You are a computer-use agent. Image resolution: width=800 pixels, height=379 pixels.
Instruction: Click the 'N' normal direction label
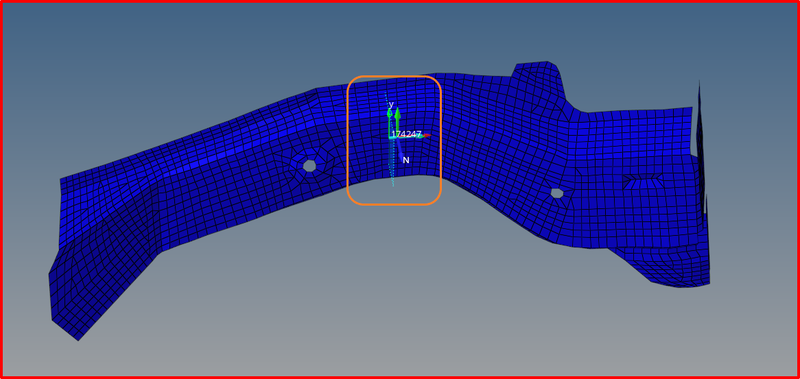click(406, 160)
